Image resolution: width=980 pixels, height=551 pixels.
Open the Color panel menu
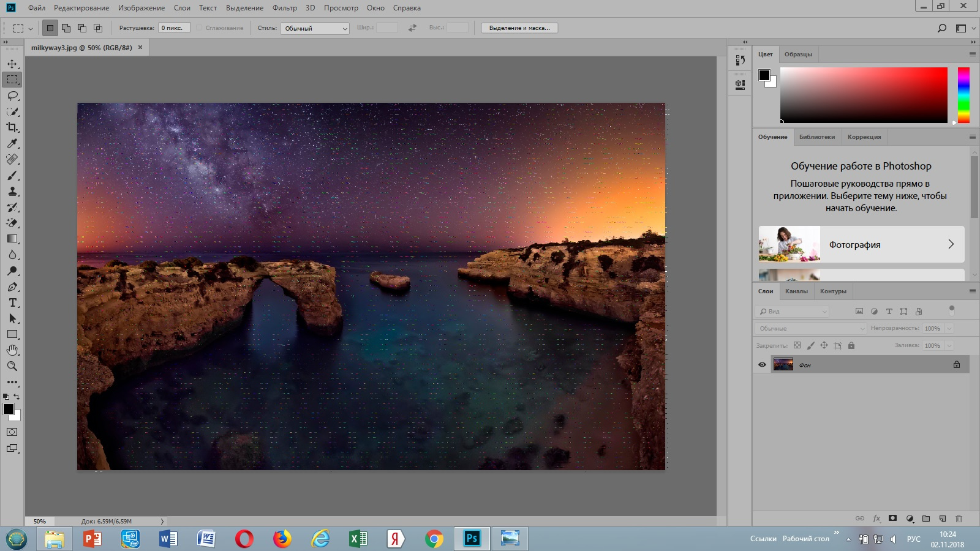click(972, 54)
